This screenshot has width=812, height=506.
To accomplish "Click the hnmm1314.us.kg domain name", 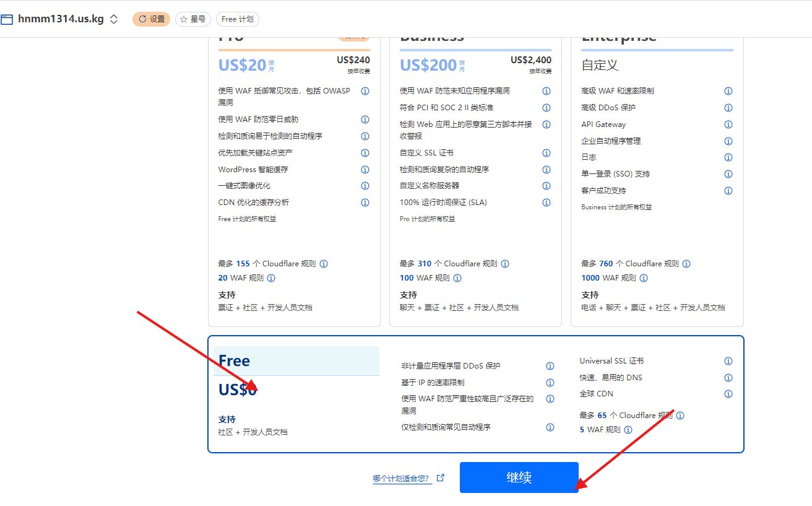I will [61, 19].
